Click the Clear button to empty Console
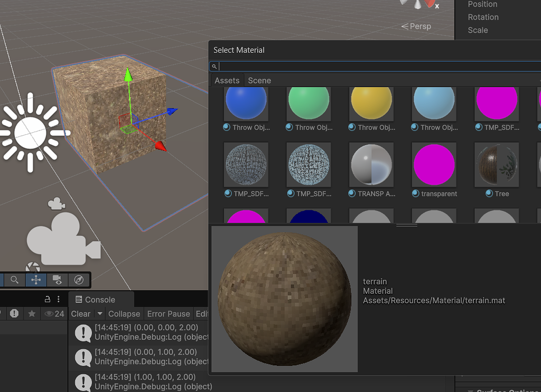Screen dimensions: 541x392 point(81,313)
